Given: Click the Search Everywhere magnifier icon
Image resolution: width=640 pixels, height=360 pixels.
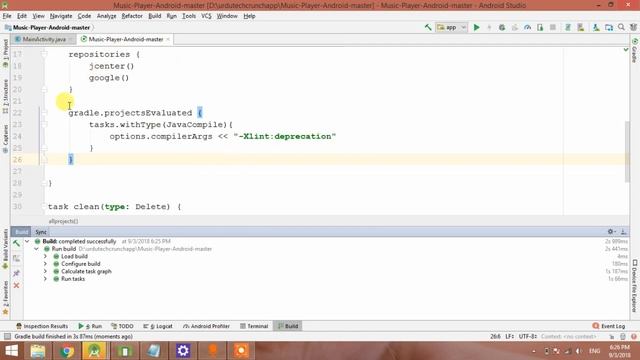Looking at the screenshot, I should (x=621, y=27).
